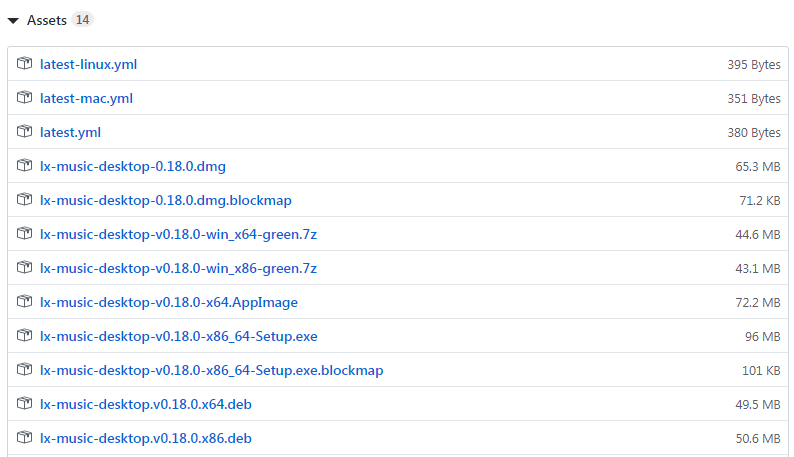Download latest-mac.yml
This screenshot has width=794, height=457.
87,99
